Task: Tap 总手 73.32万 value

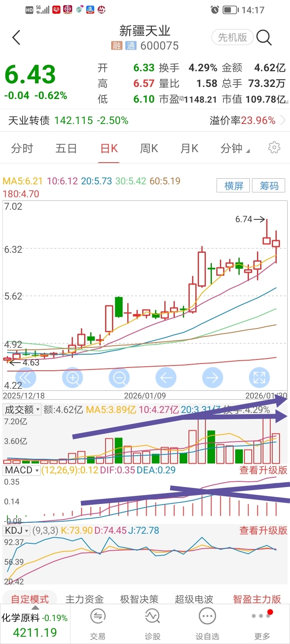Action: [x=254, y=83]
